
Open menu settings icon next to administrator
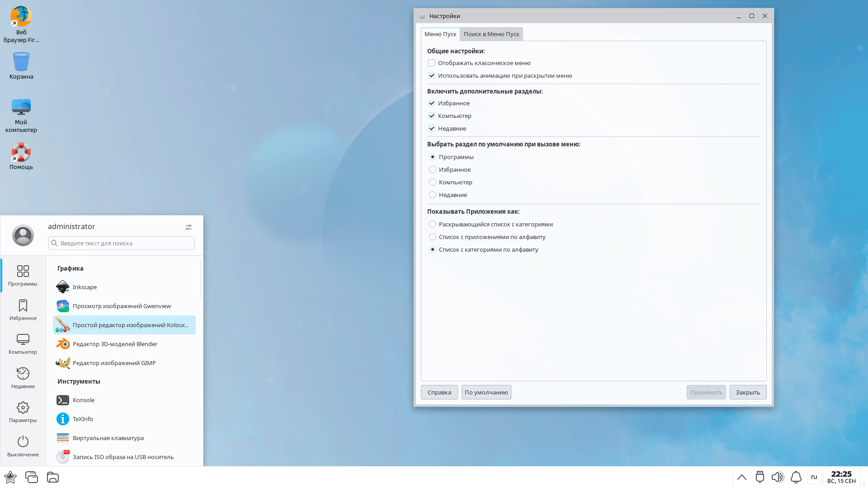click(189, 227)
